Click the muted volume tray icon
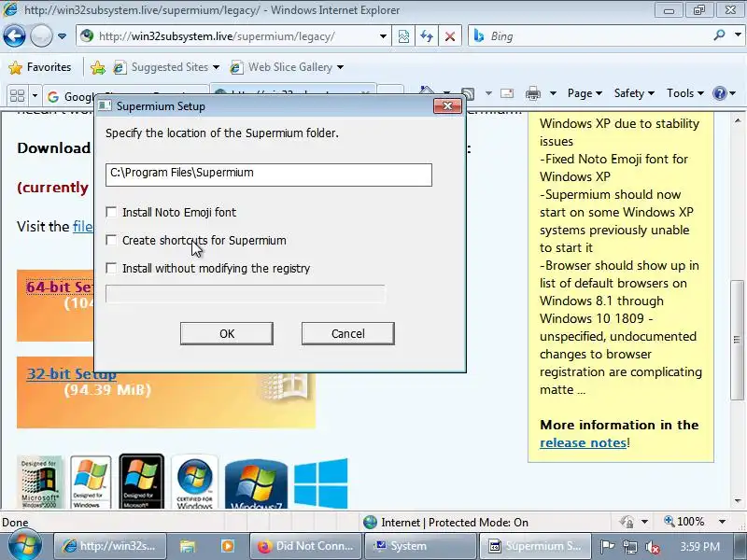This screenshot has height=560, width=747. coord(652,547)
